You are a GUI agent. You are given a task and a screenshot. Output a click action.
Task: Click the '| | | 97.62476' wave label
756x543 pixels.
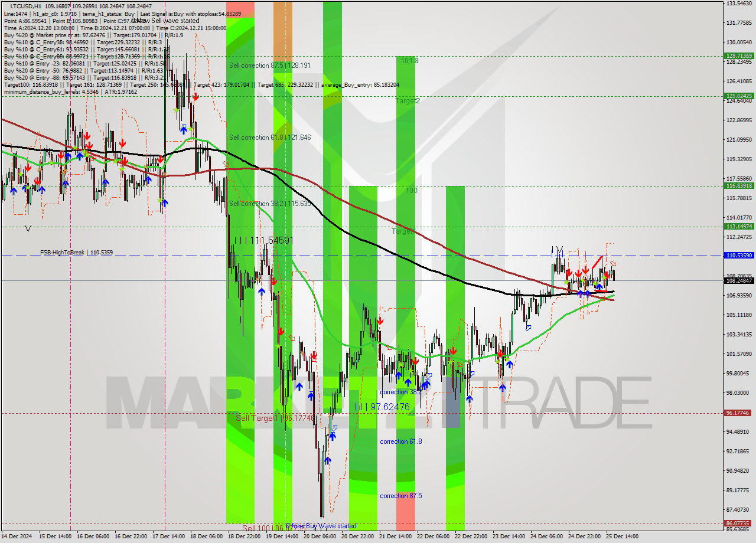[382, 407]
